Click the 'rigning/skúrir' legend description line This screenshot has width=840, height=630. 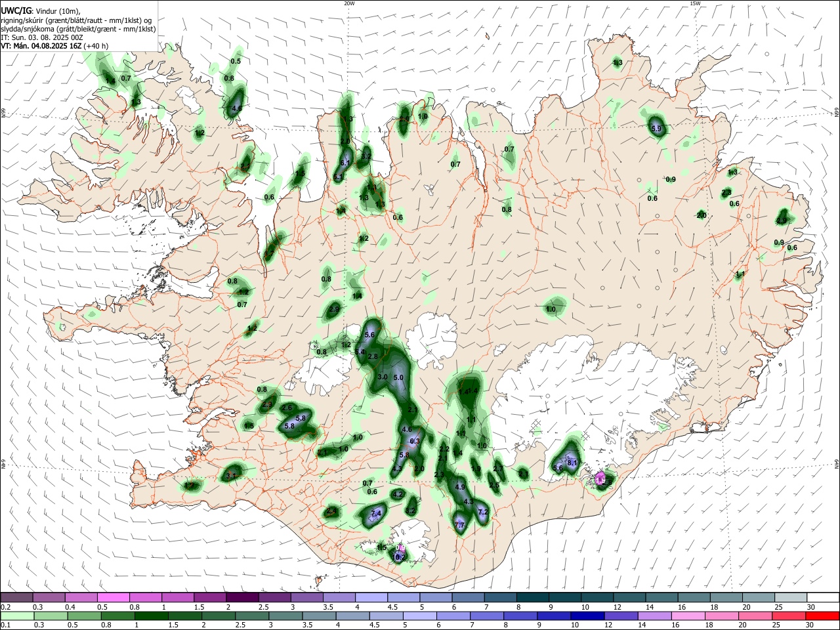coord(76,20)
